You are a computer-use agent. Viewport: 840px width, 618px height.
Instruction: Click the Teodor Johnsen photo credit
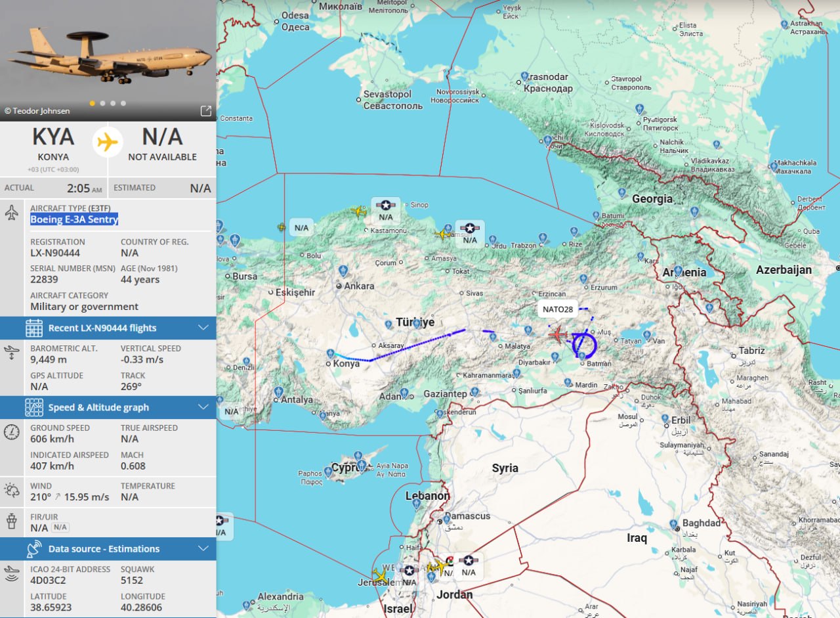(37, 111)
